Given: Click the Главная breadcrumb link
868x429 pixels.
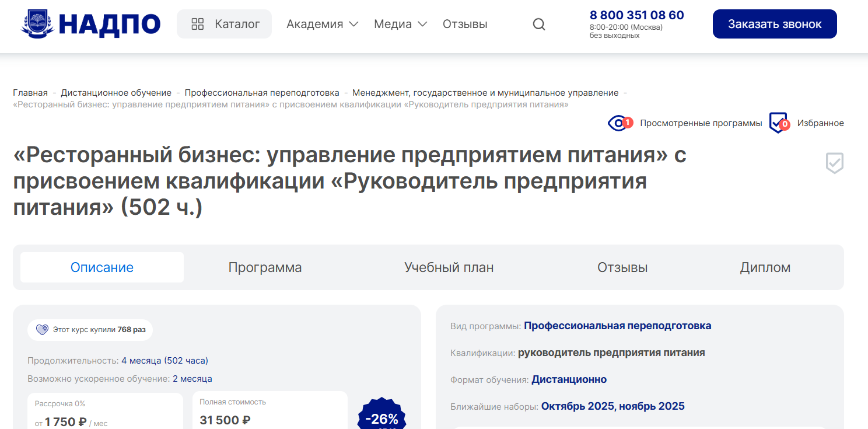Looking at the screenshot, I should (x=30, y=93).
